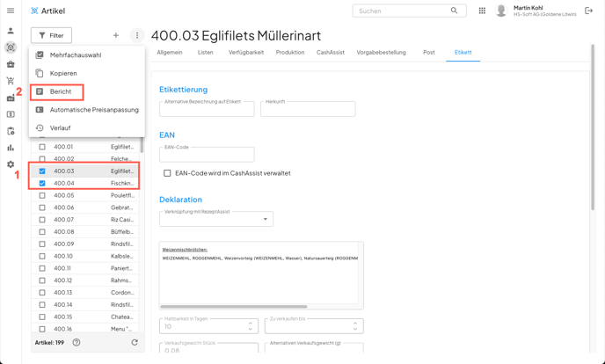Viewport: 605px width, 364px height.
Task: Switch to the Allgemein tab
Action: 170,53
